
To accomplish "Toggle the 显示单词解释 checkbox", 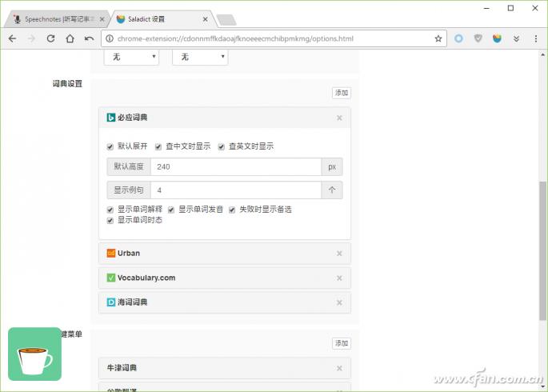I will pyautogui.click(x=110, y=210).
